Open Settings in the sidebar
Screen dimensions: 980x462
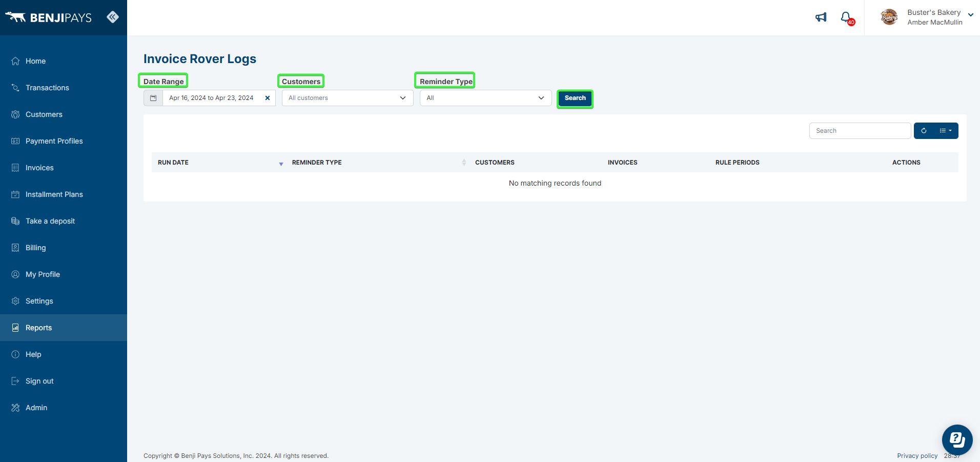click(64, 301)
